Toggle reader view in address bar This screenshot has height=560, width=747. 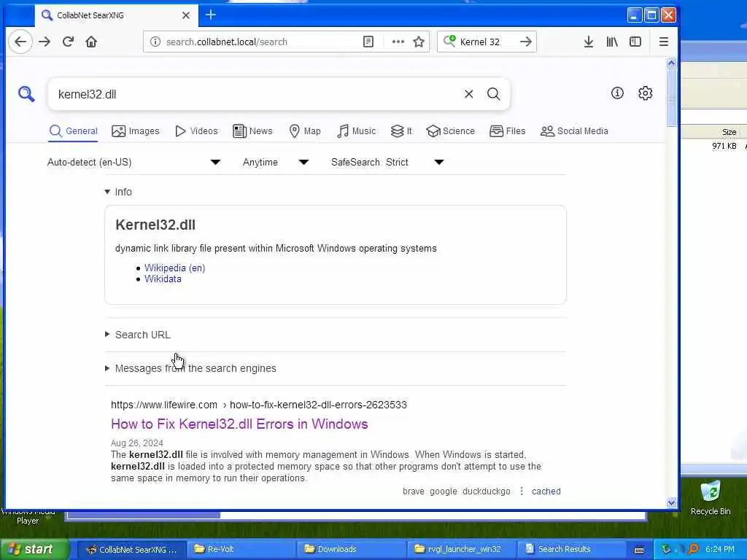[x=368, y=42]
